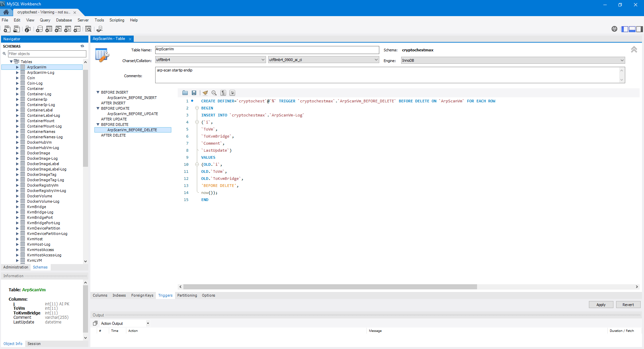The height and width of the screenshot is (349, 644).
Task: Open the Database menu
Action: (x=64, y=20)
